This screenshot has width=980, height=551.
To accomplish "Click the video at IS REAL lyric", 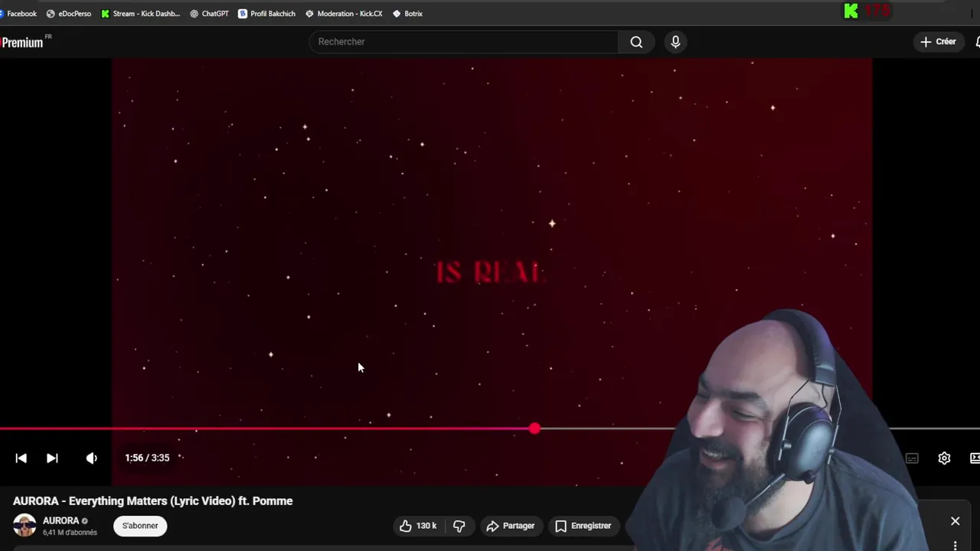I will 490,272.
